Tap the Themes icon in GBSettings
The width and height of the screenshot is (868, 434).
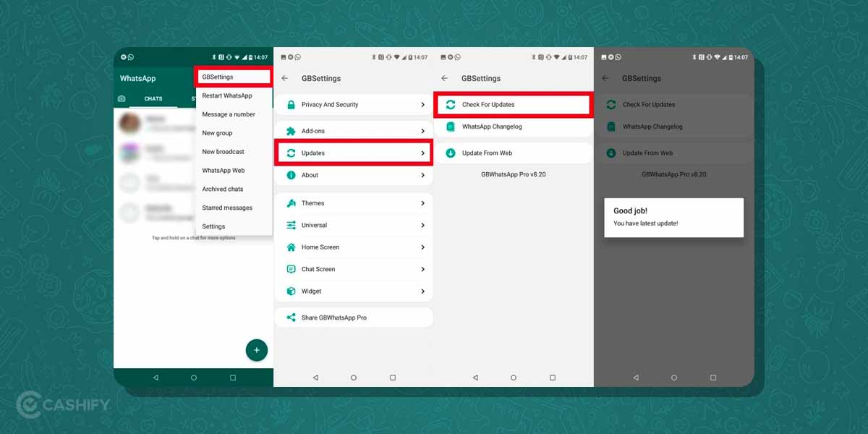coord(292,203)
